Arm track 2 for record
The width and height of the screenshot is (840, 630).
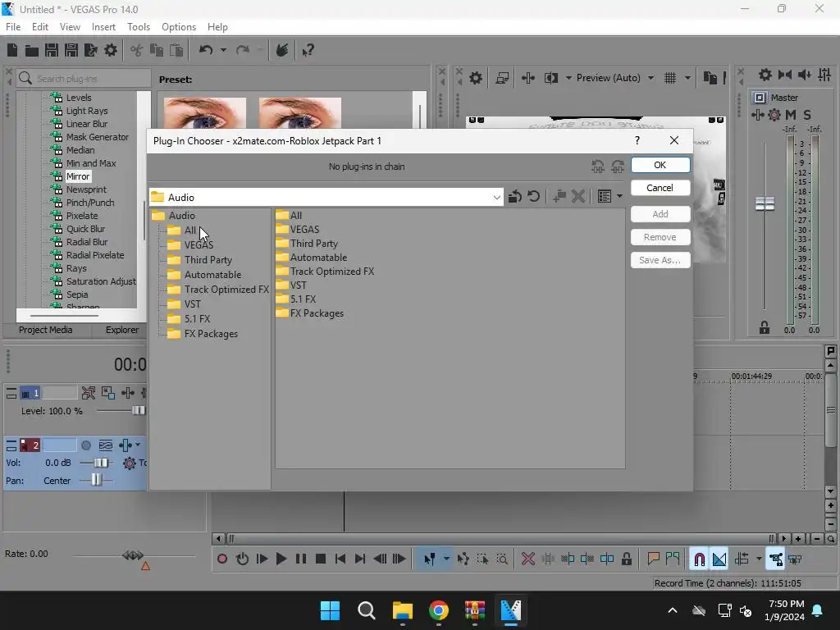85,445
